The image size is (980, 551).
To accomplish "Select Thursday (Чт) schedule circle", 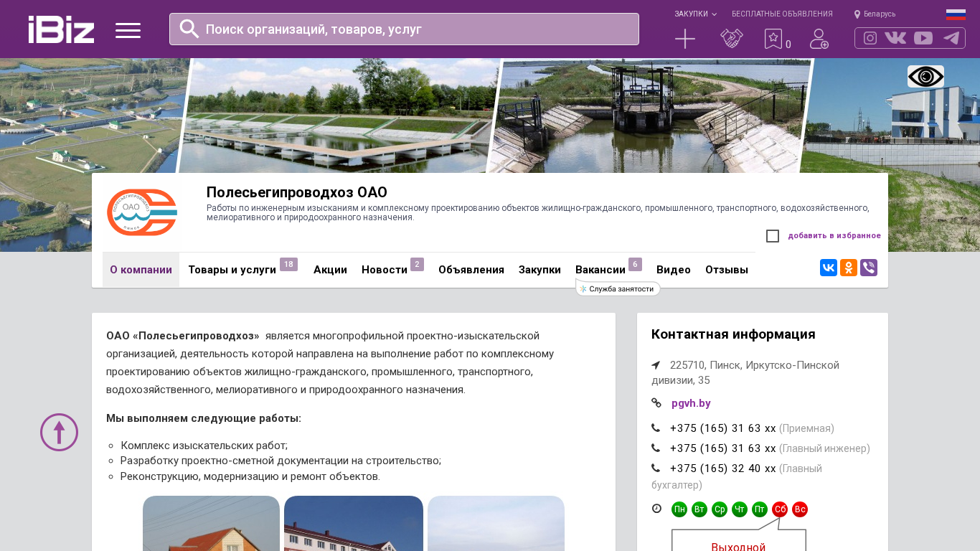I will pos(740,509).
